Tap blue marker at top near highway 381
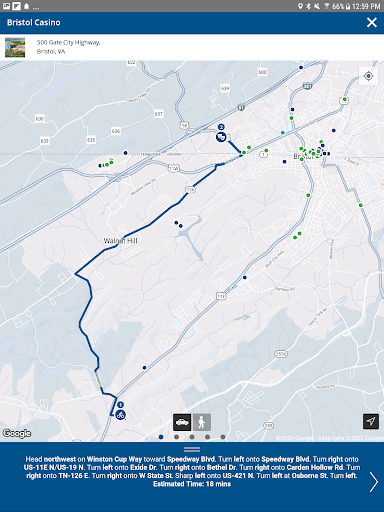Screen dimensions: 384x512 (301, 67)
